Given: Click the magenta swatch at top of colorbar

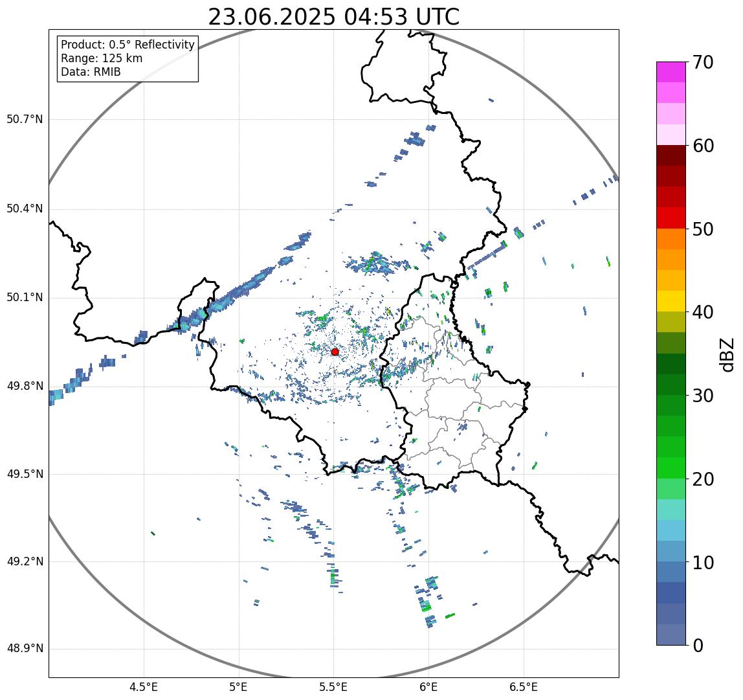Looking at the screenshot, I should tap(671, 72).
